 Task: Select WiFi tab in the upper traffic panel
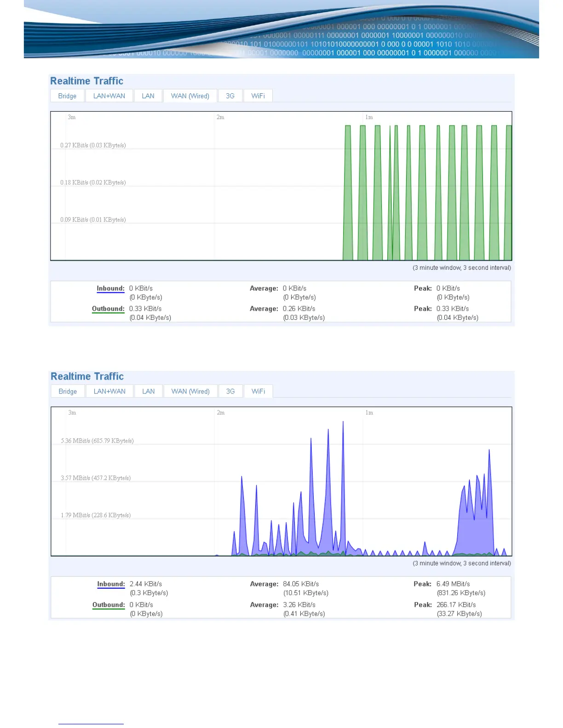[x=258, y=96]
